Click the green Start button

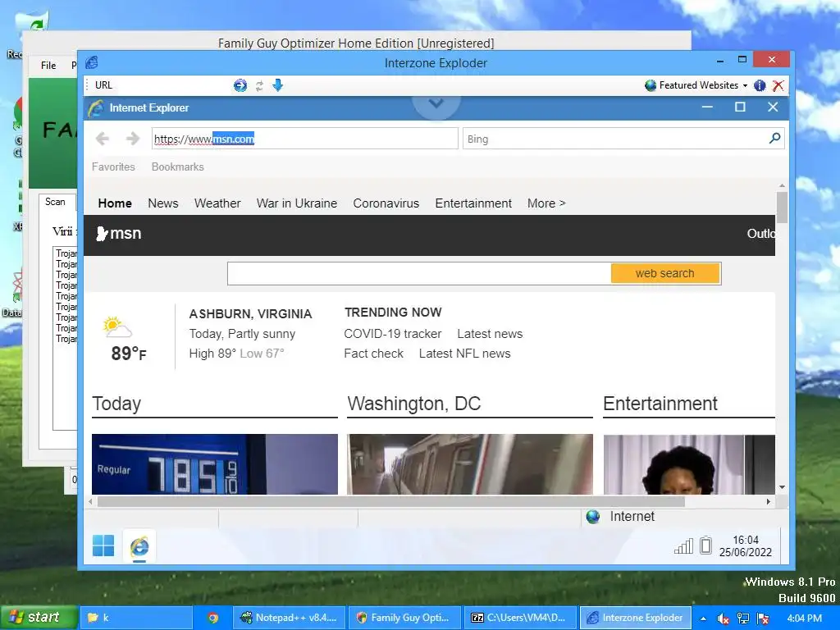point(39,617)
